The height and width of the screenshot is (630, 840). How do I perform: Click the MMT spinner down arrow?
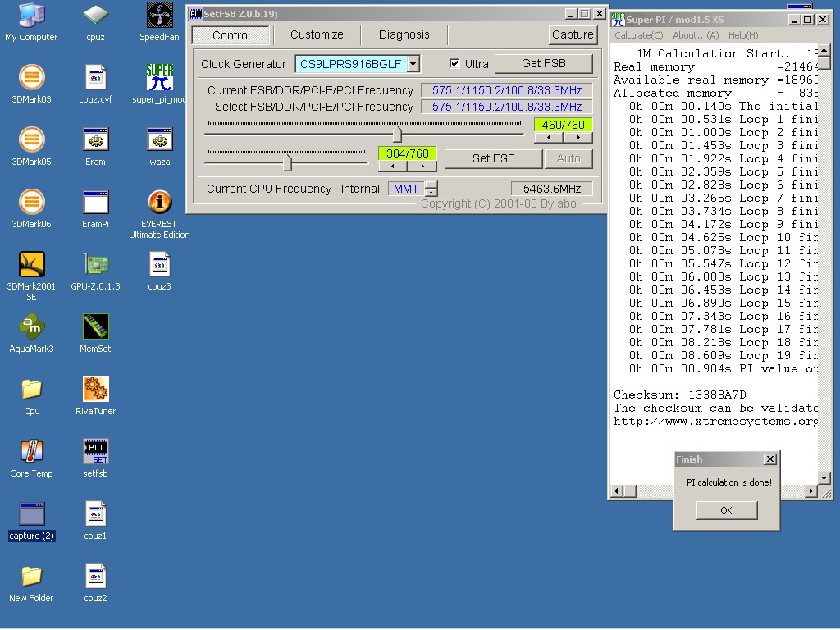click(x=431, y=192)
